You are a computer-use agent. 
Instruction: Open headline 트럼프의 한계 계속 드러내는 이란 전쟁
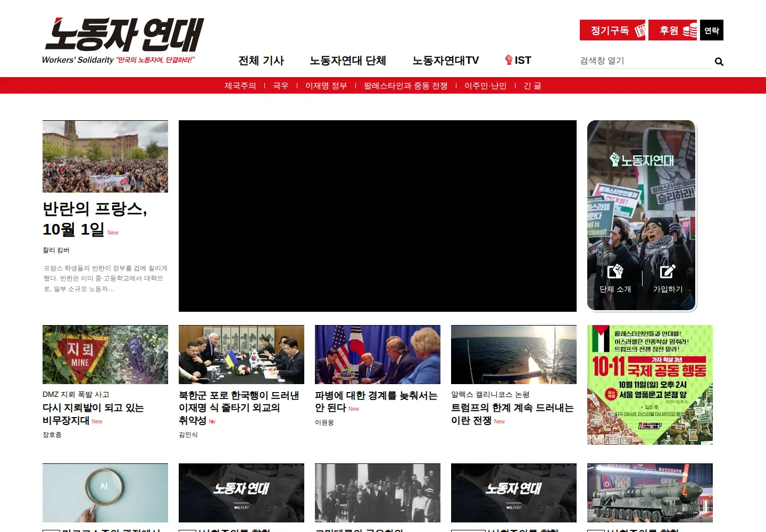[512, 414]
